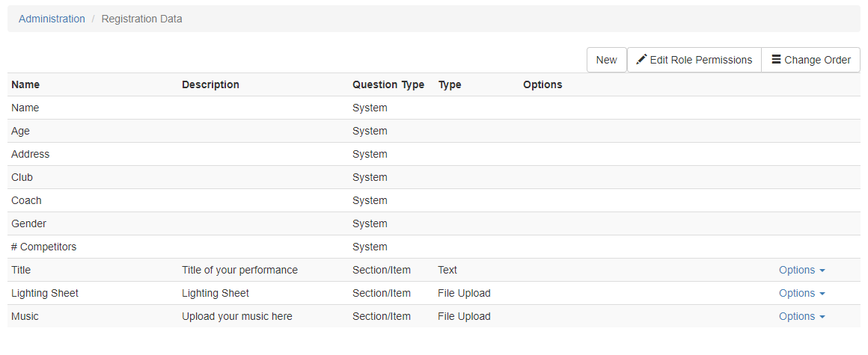Click the Lighting Sheet row name cell
This screenshot has width=868, height=355.
point(45,293)
